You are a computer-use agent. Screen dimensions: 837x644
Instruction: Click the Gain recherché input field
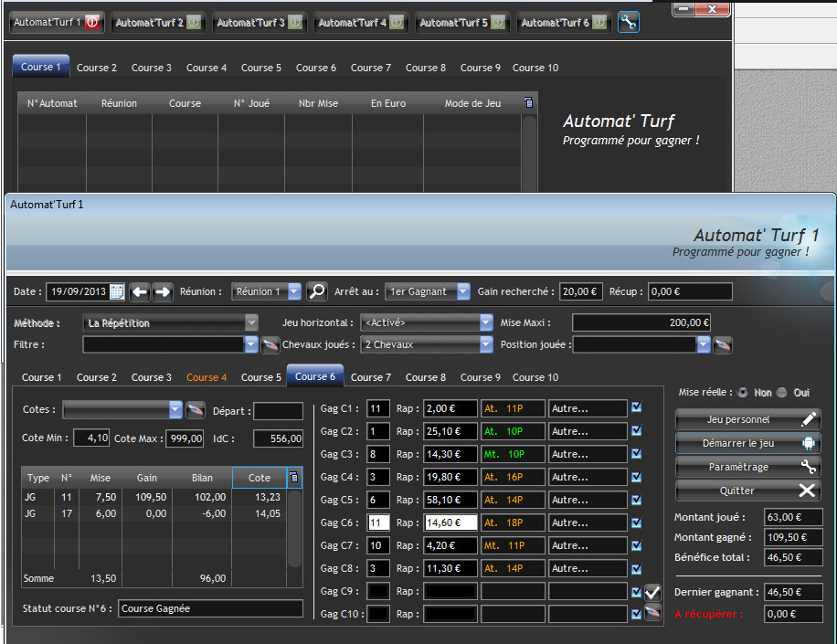coord(581,292)
